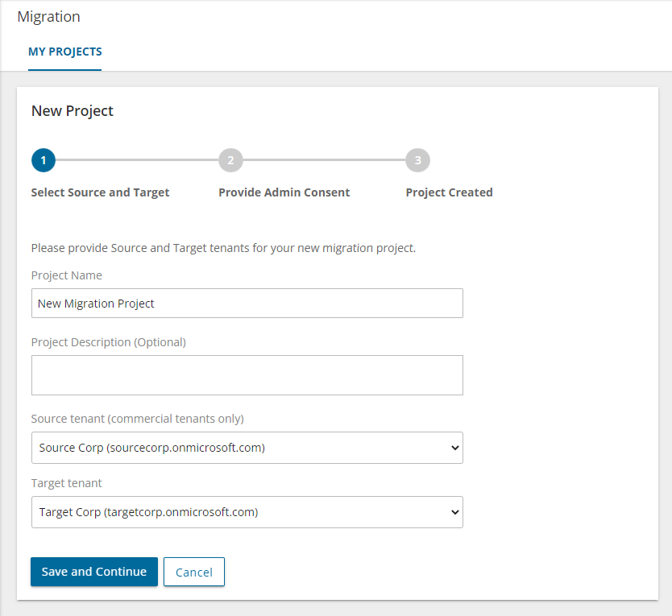
Task: Click the Cancel button
Action: 193,572
